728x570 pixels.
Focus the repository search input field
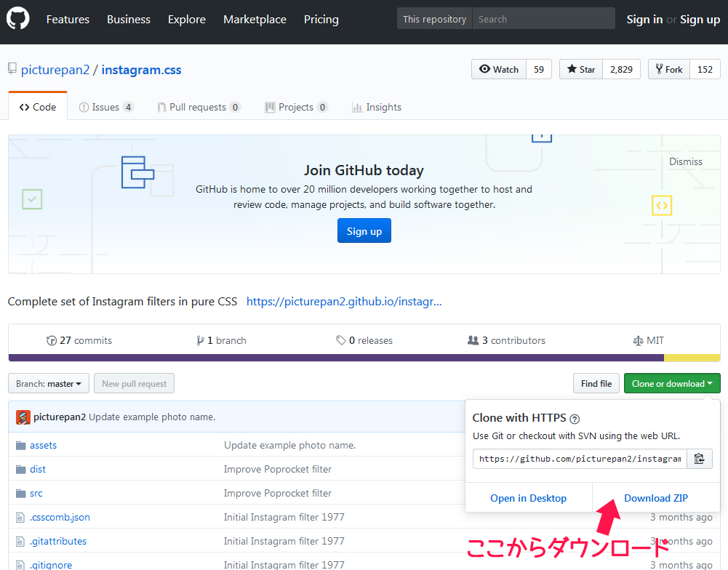[x=543, y=19]
